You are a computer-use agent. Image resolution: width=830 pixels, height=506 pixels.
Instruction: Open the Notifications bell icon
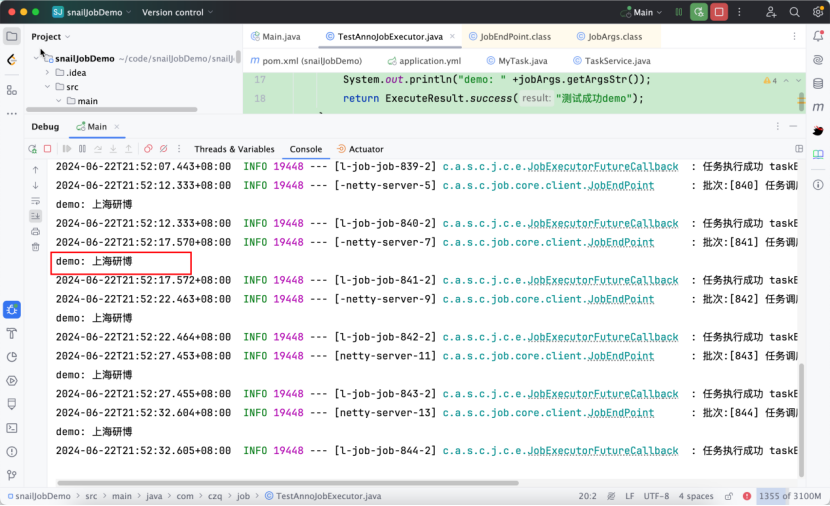(818, 36)
